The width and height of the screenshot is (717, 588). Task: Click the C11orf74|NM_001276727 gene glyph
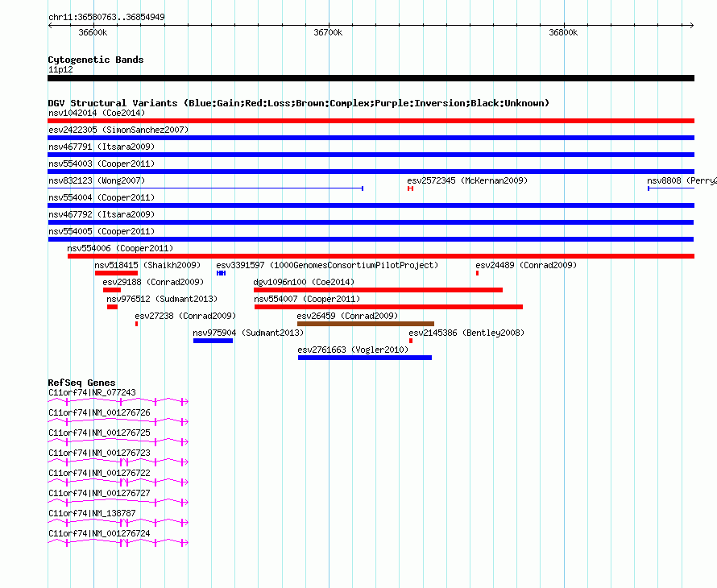[118, 503]
